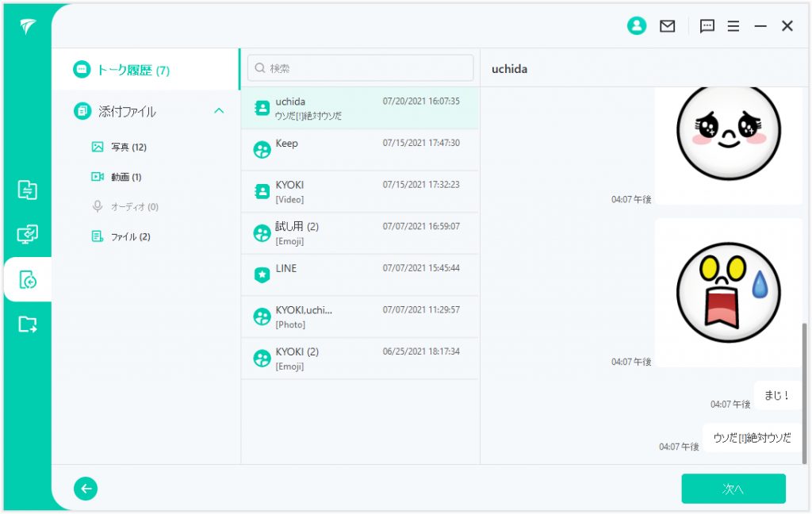
Task: Select the Keep conversation
Action: (360, 150)
